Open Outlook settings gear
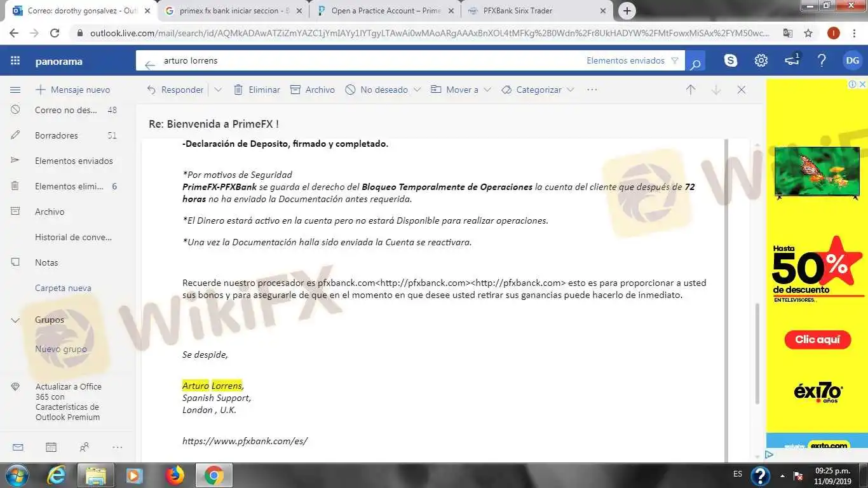 click(x=761, y=61)
